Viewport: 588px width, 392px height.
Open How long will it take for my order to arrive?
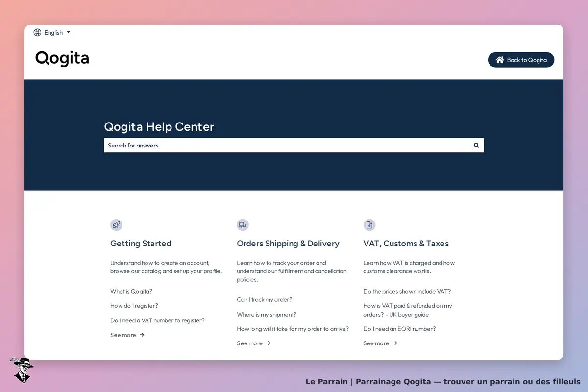(293, 329)
